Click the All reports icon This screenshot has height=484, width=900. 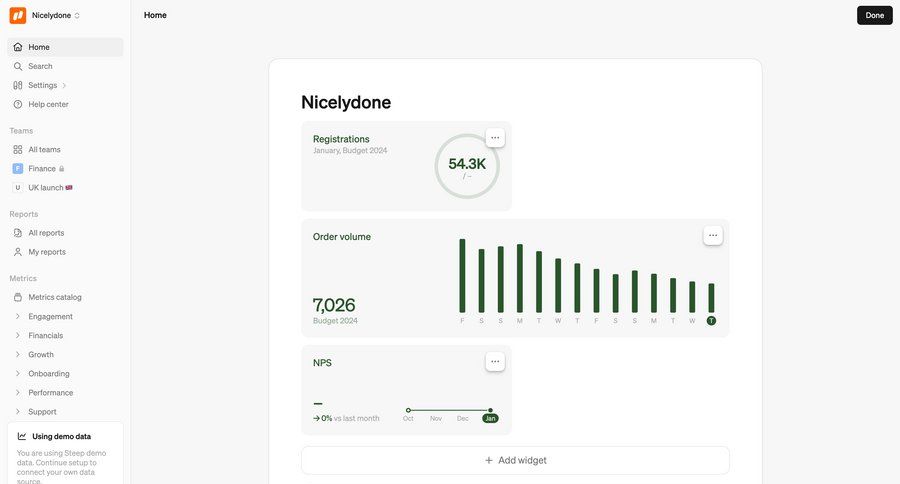(18, 233)
